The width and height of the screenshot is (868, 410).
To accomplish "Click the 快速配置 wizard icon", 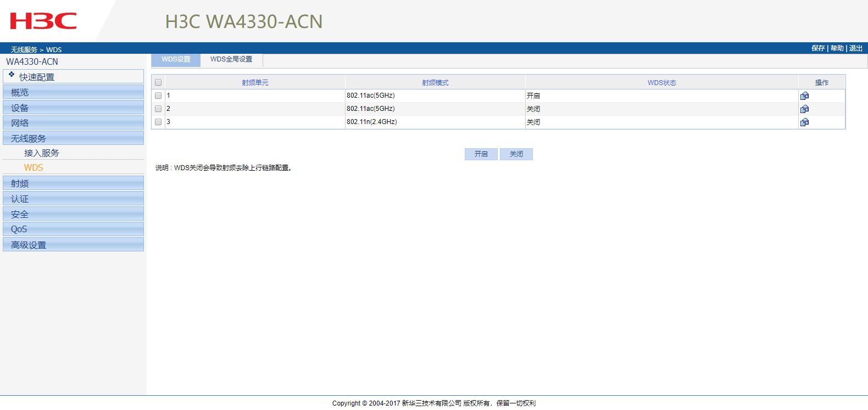I will point(12,74).
